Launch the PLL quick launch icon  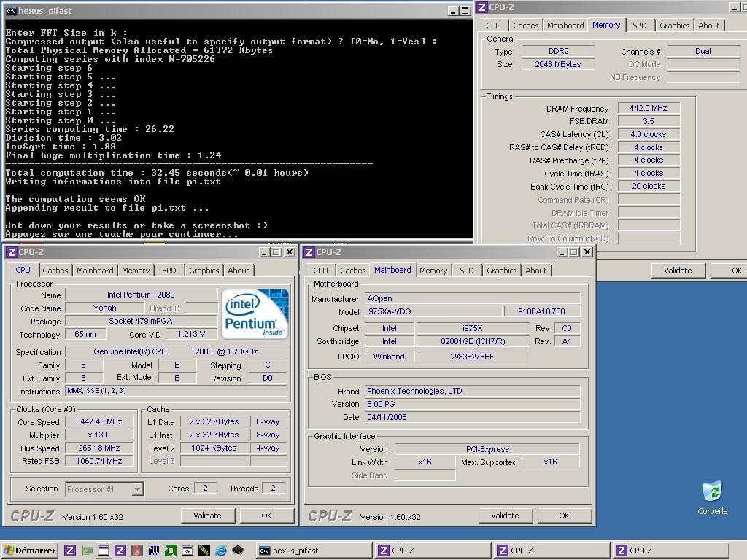(154, 551)
